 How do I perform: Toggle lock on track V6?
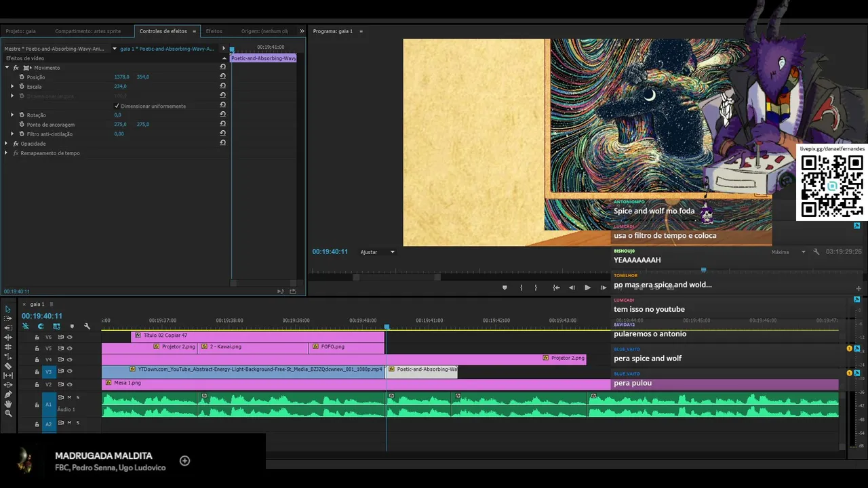[x=37, y=337]
